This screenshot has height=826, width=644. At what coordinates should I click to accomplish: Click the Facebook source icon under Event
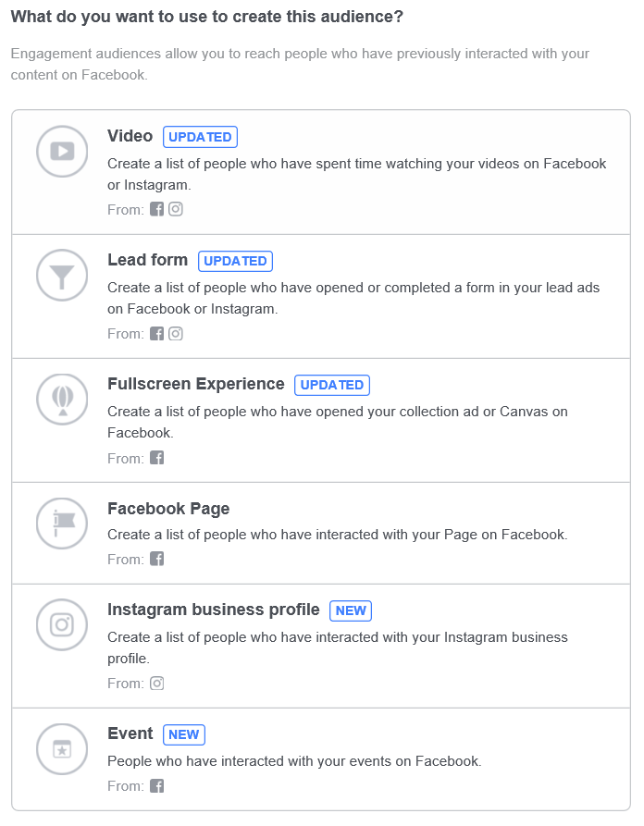click(x=156, y=786)
